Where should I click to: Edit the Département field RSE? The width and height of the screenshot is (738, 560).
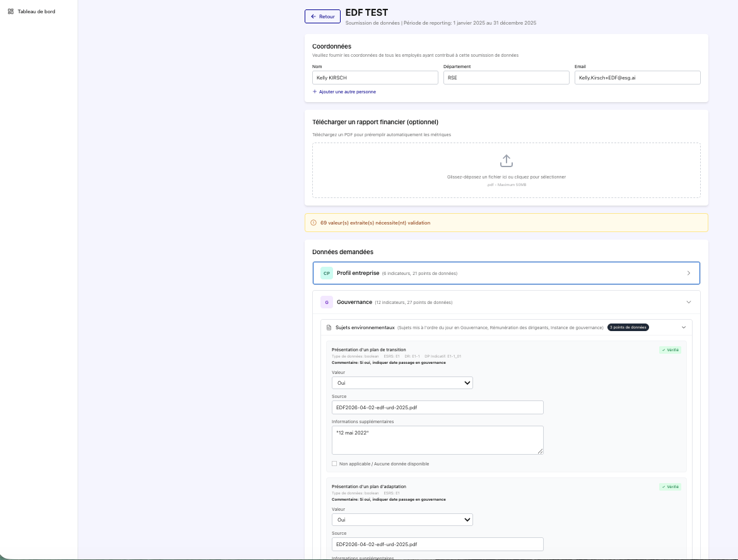[506, 78]
